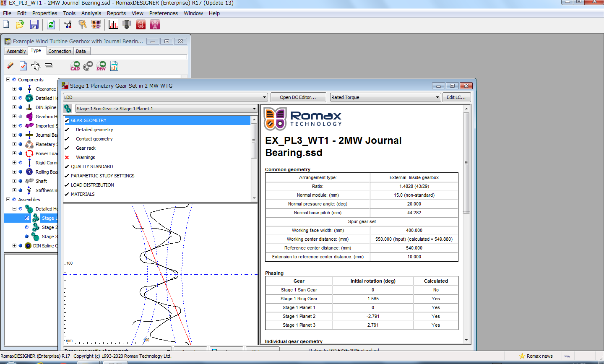Screen dimensions: 604x364
Task: Save model with floppy disk icon
Action: click(x=34, y=25)
